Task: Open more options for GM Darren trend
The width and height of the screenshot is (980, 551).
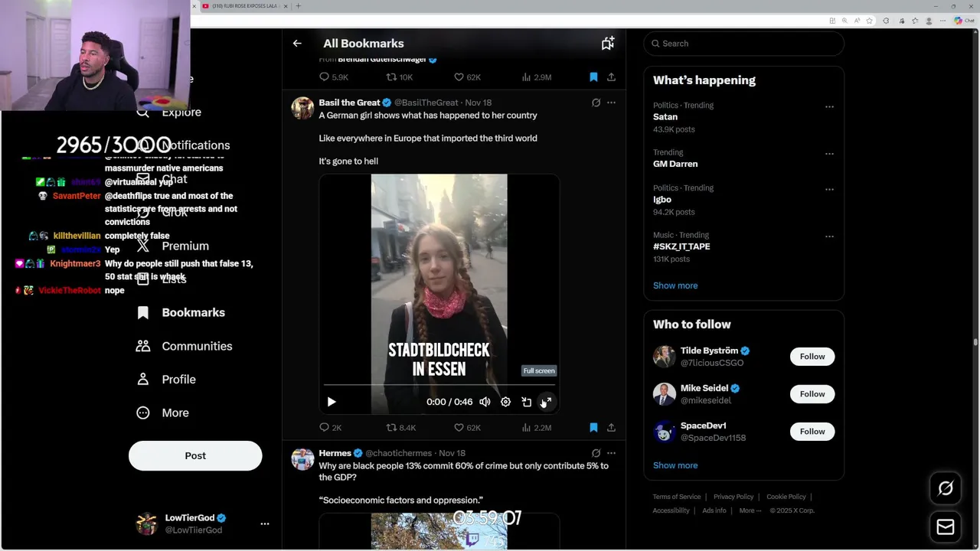Action: pyautogui.click(x=829, y=154)
